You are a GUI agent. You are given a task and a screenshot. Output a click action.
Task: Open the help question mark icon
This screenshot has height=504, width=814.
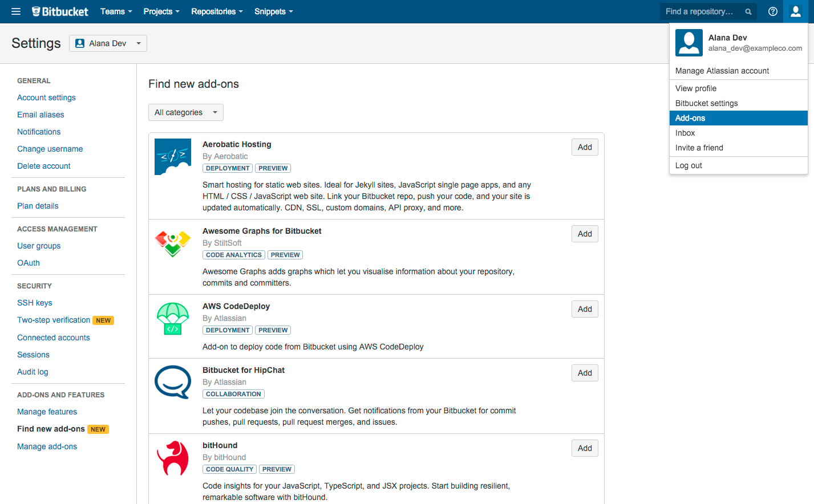pyautogui.click(x=772, y=11)
